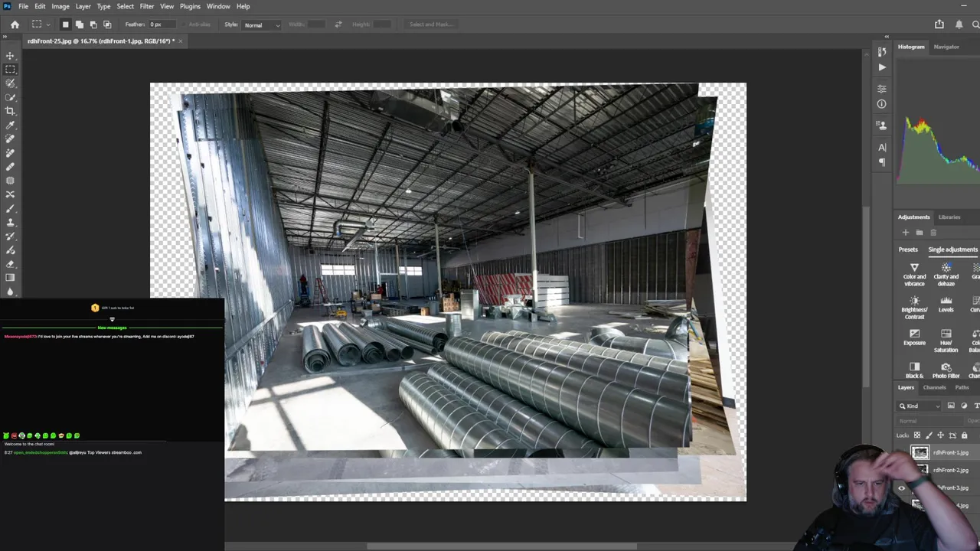This screenshot has height=551, width=980.
Task: Toggle Lock image pixels brush icon
Action: [929, 435]
